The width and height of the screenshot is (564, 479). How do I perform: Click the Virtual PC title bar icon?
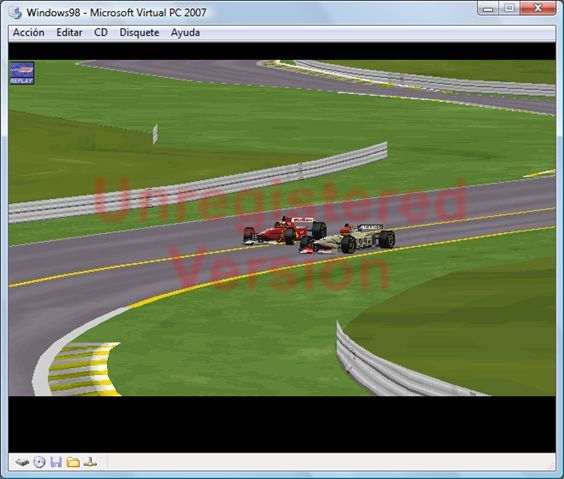[x=15, y=13]
